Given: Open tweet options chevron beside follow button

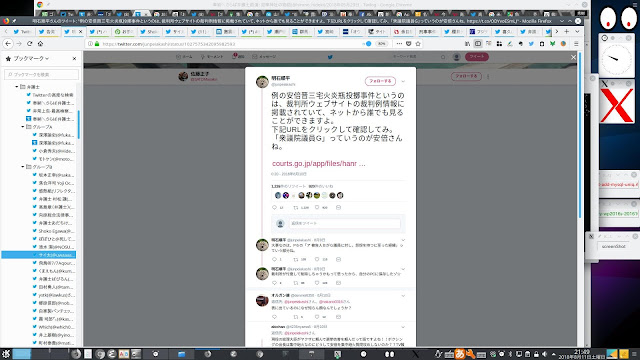Looking at the screenshot, I should coord(403,81).
